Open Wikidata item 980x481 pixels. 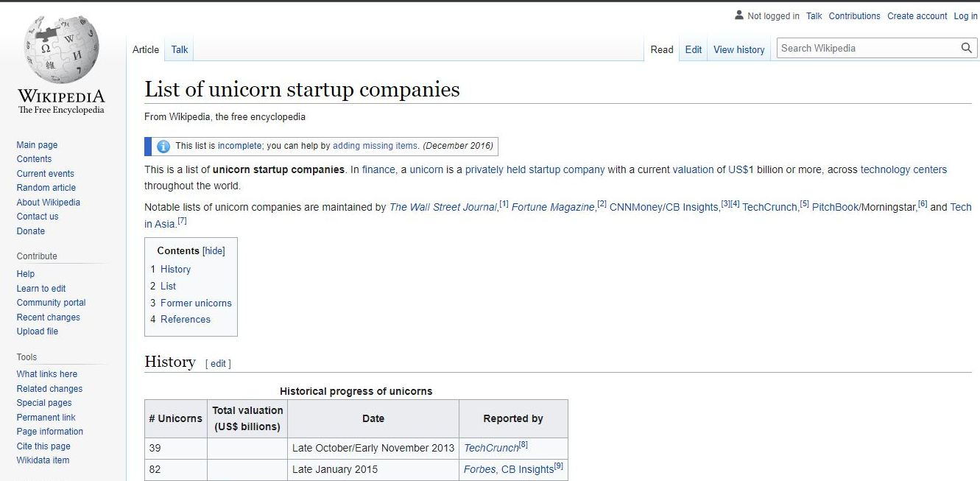point(43,460)
